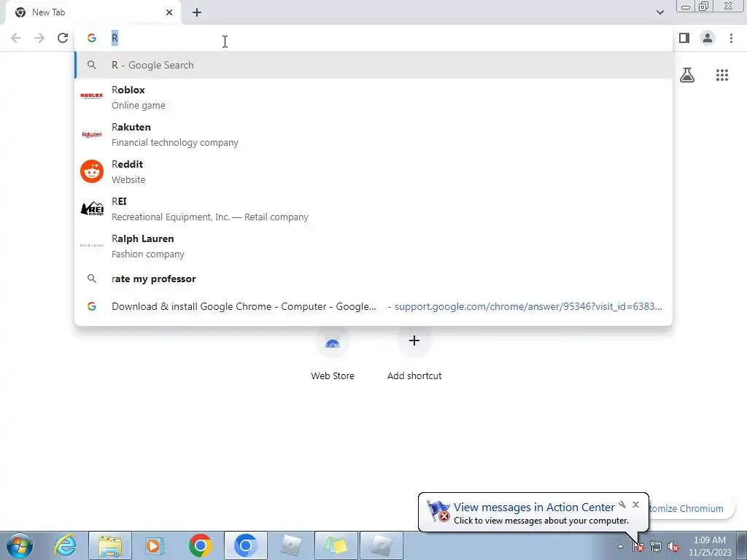
Task: Open the Web Store shortcut
Action: tap(333, 355)
